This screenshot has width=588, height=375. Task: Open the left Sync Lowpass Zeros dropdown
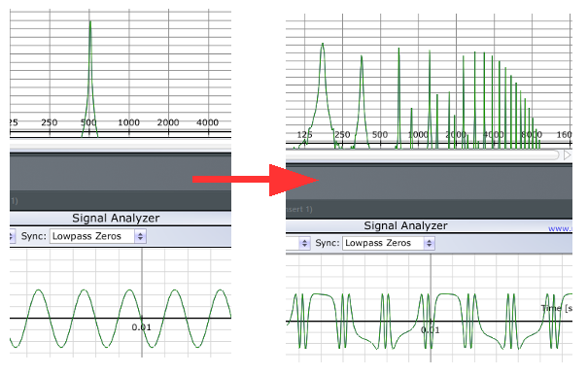[97, 236]
